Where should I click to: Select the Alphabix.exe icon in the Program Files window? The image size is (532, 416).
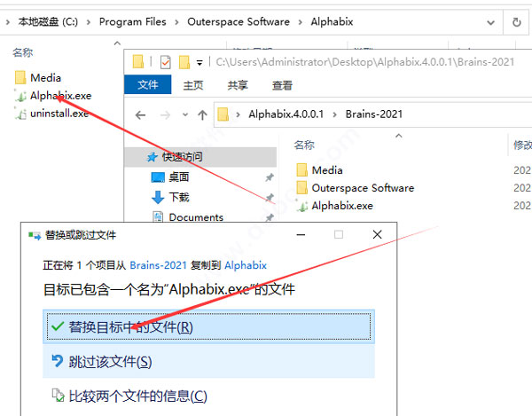click(x=20, y=96)
